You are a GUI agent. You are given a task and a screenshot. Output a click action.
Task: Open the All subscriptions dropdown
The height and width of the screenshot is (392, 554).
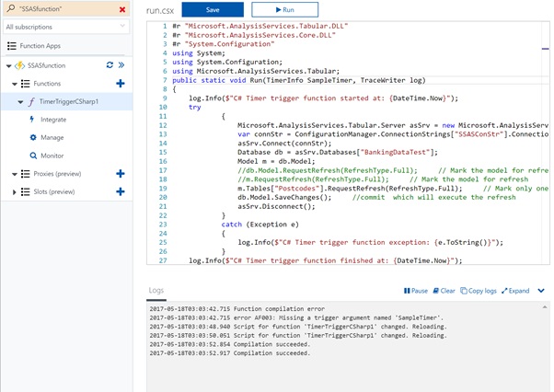click(66, 27)
